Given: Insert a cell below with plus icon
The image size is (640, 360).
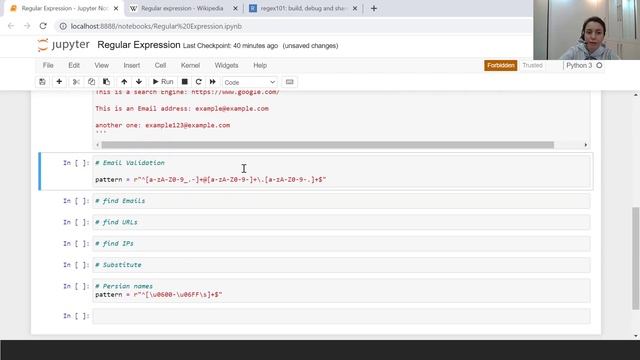Looking at the screenshot, I should (59, 82).
